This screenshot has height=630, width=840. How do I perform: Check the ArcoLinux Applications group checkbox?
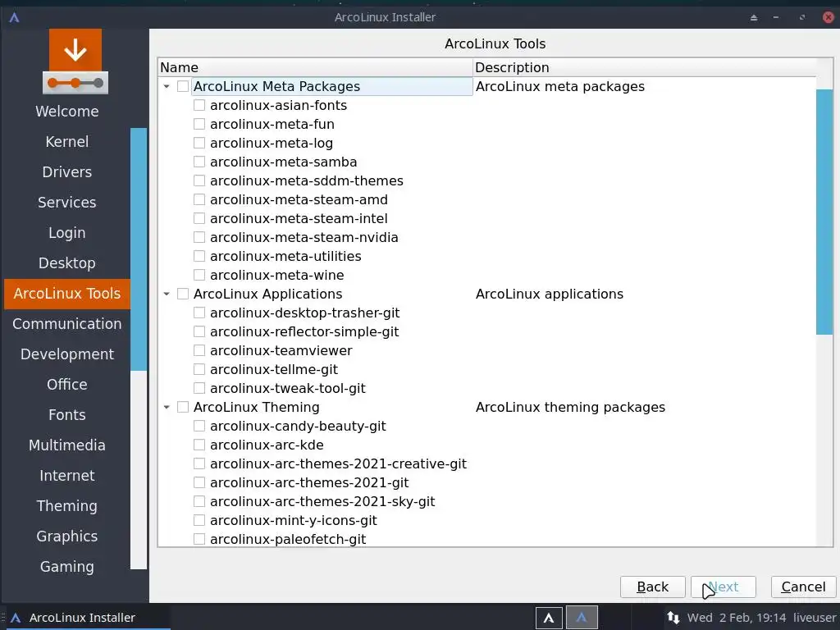183,294
